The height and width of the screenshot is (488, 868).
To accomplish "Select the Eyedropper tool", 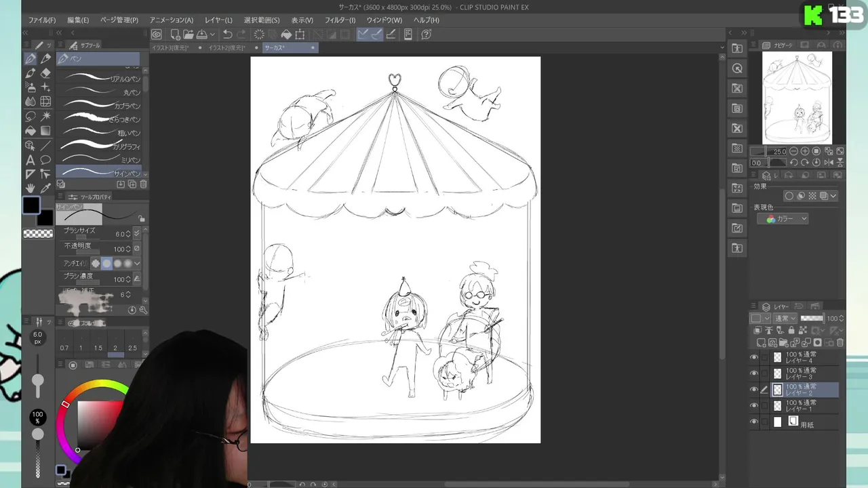I will tap(45, 188).
